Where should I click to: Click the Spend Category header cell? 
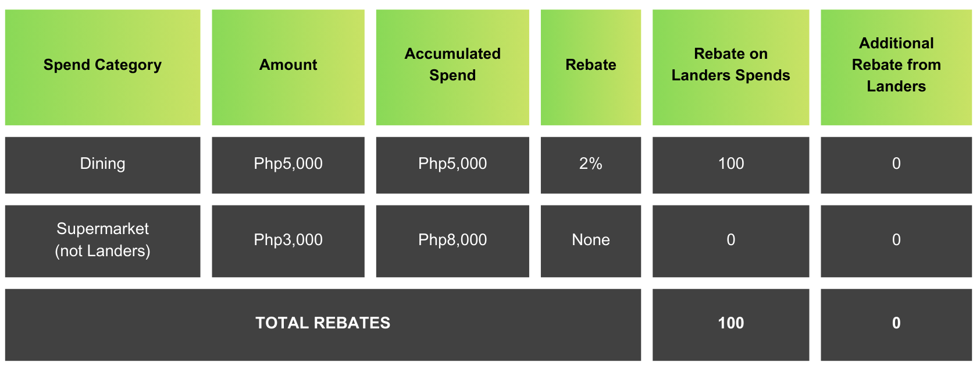pos(102,65)
